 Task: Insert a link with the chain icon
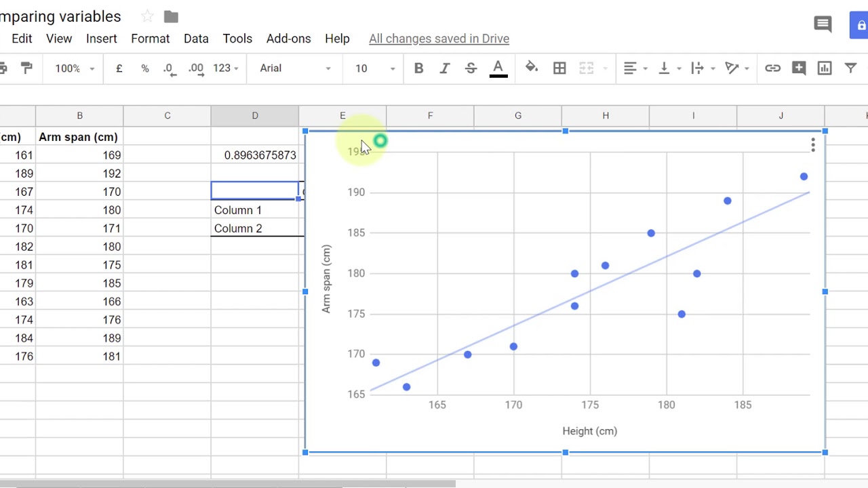tap(772, 68)
